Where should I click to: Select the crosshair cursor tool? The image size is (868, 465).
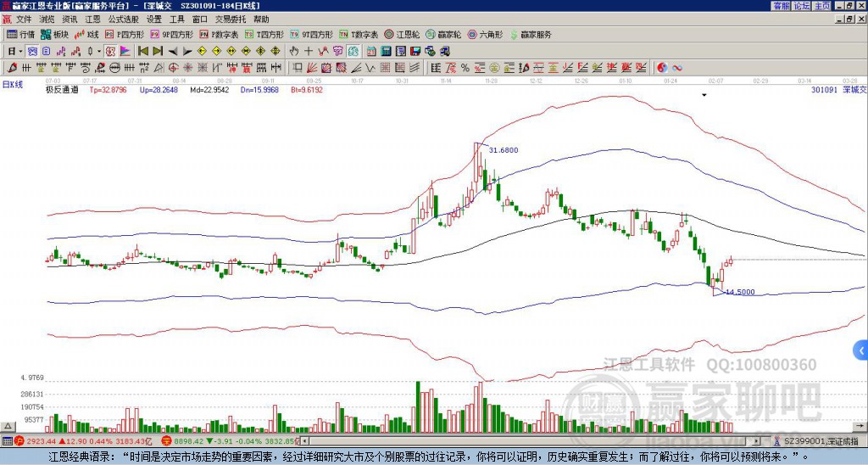(x=309, y=52)
